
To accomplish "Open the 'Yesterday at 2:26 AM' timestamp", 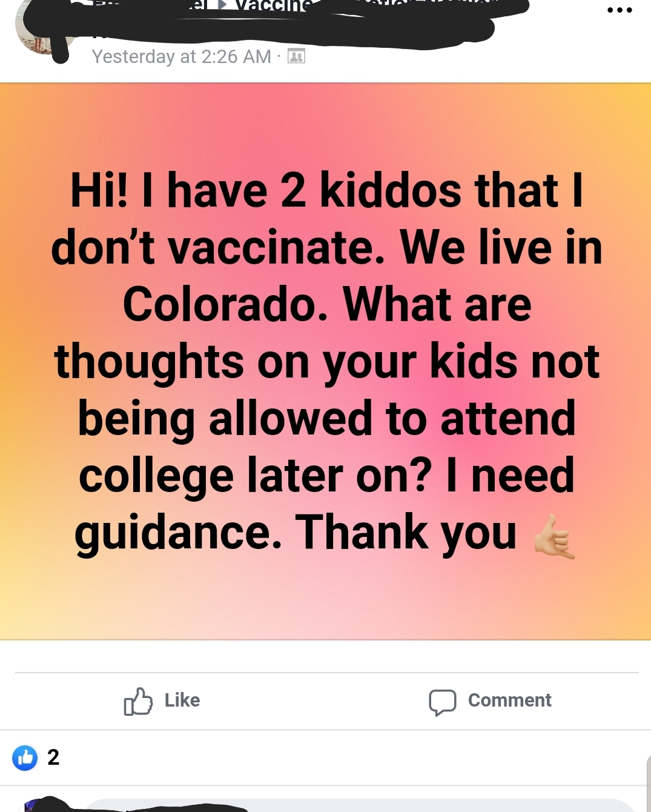I will tap(181, 56).
